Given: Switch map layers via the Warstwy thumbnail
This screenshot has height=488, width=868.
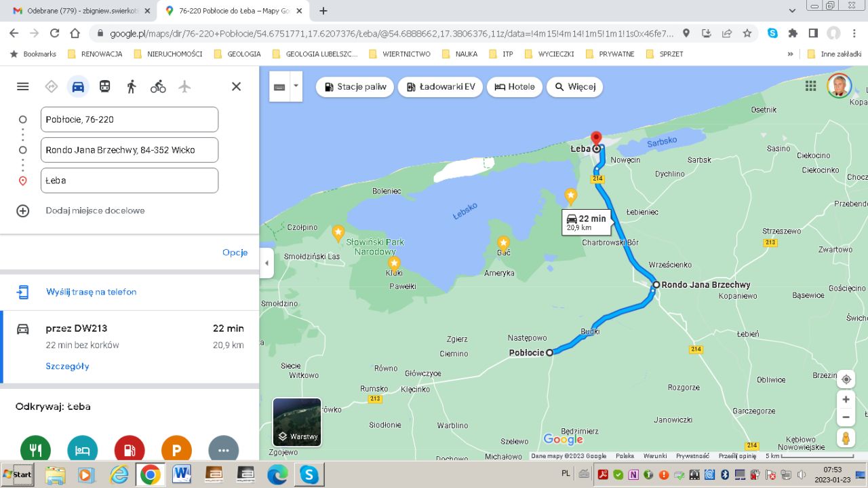Looking at the screenshot, I should click(x=297, y=421).
